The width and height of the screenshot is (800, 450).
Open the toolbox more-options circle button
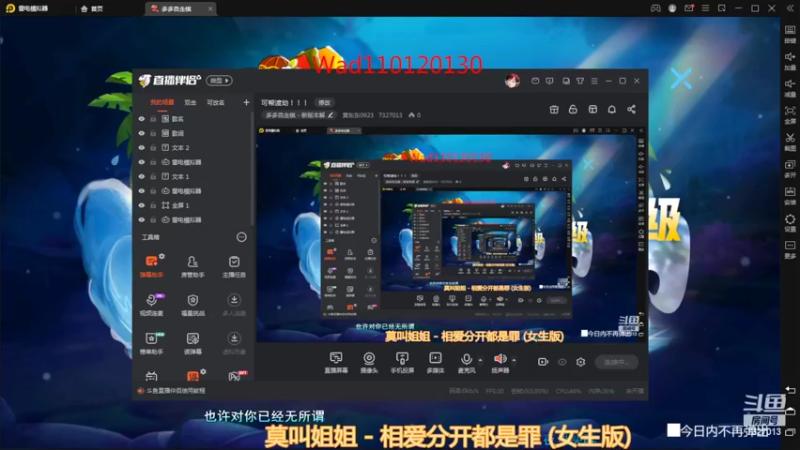tap(241, 237)
